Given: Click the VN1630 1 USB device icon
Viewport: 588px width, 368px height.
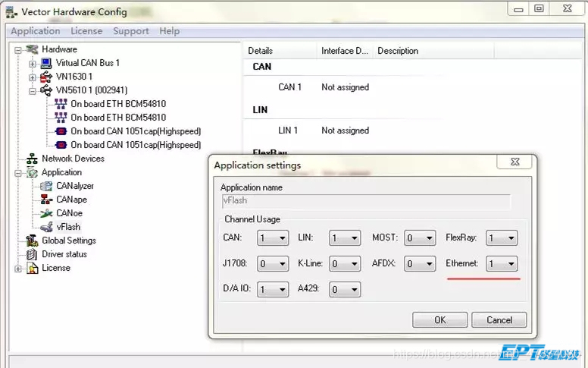Looking at the screenshot, I should point(46,77).
